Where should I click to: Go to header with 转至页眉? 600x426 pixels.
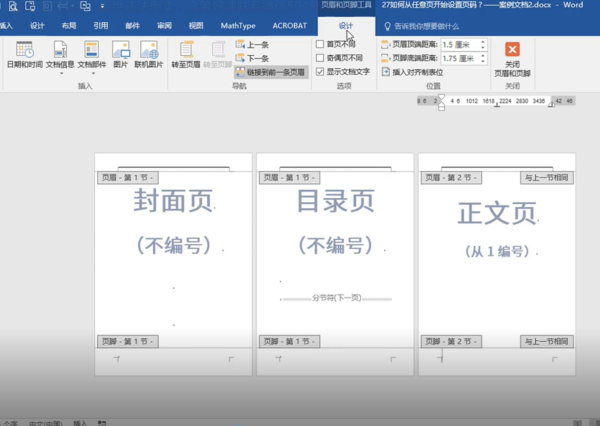point(186,55)
